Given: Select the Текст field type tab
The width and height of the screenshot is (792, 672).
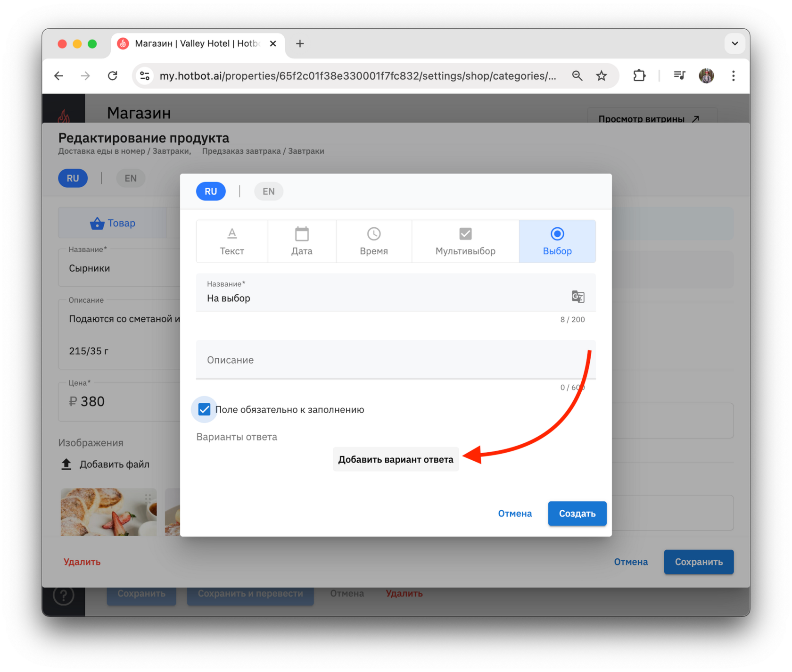Looking at the screenshot, I should click(232, 241).
